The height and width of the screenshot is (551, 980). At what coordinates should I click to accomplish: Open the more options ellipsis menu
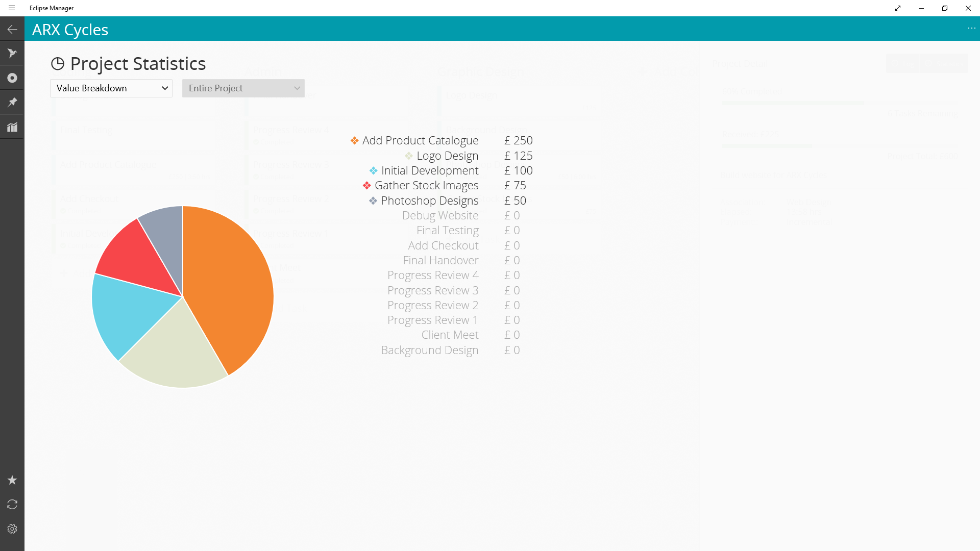[x=971, y=29]
